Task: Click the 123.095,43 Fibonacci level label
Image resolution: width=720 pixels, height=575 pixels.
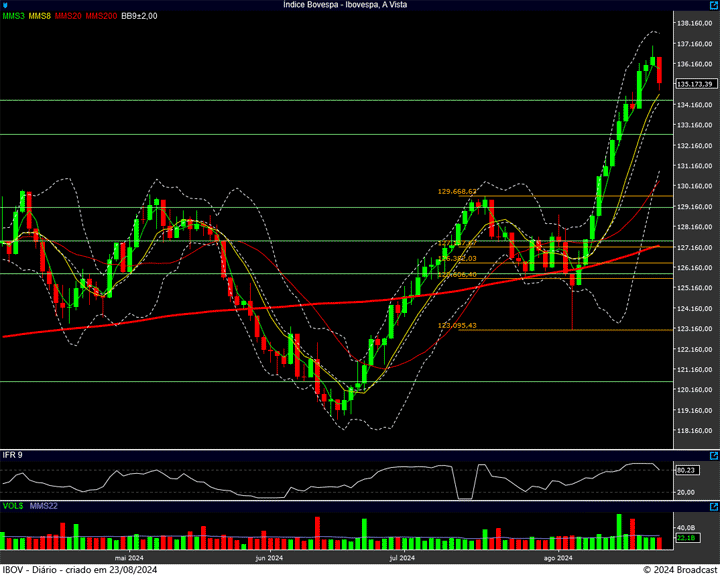Action: click(457, 325)
